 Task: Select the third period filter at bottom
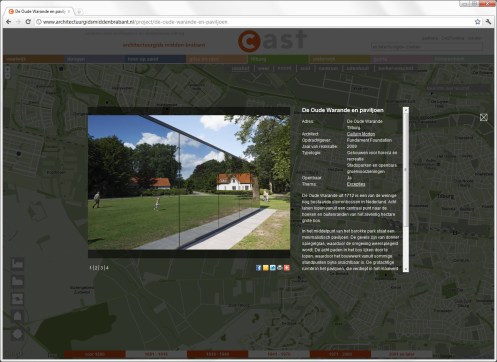(x=218, y=354)
